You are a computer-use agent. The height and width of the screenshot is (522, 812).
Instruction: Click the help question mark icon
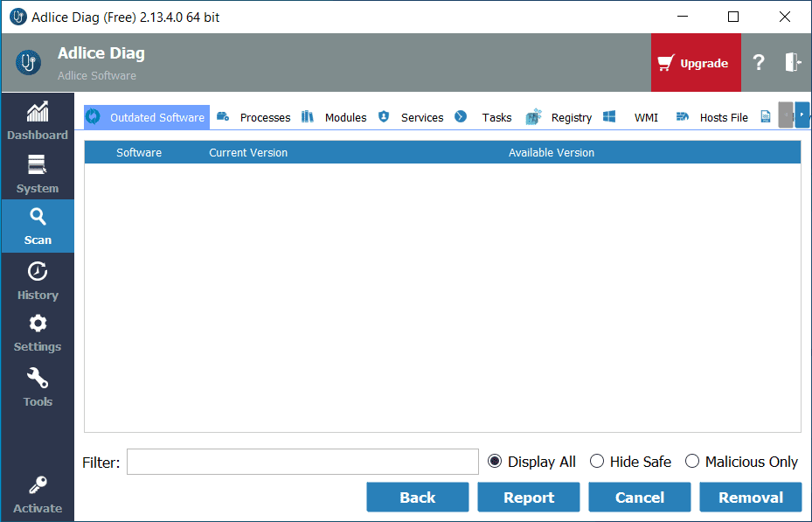(759, 63)
